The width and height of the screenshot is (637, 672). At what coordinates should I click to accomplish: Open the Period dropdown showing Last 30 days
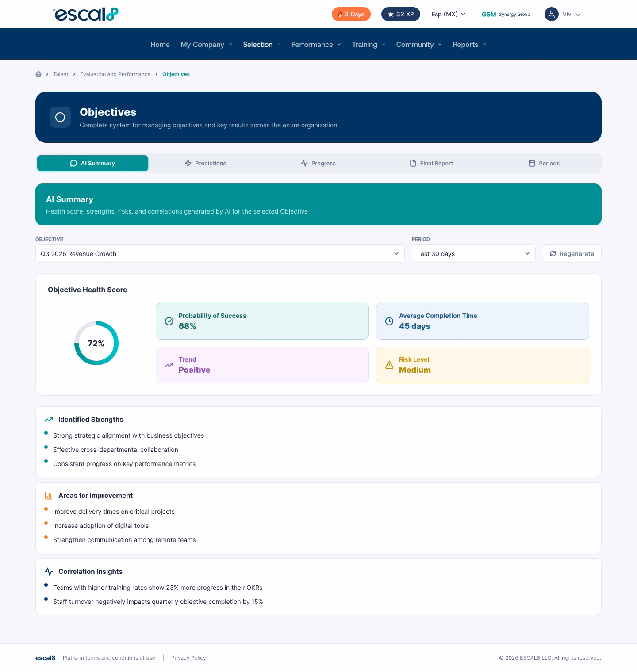click(x=474, y=254)
